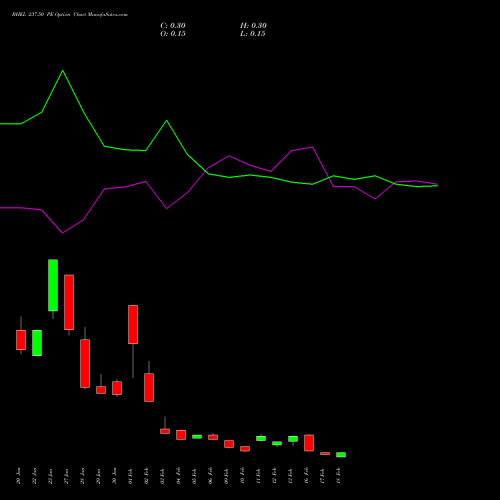Click the 03 Feb date label
500x500 pixels.
[x=163, y=476]
